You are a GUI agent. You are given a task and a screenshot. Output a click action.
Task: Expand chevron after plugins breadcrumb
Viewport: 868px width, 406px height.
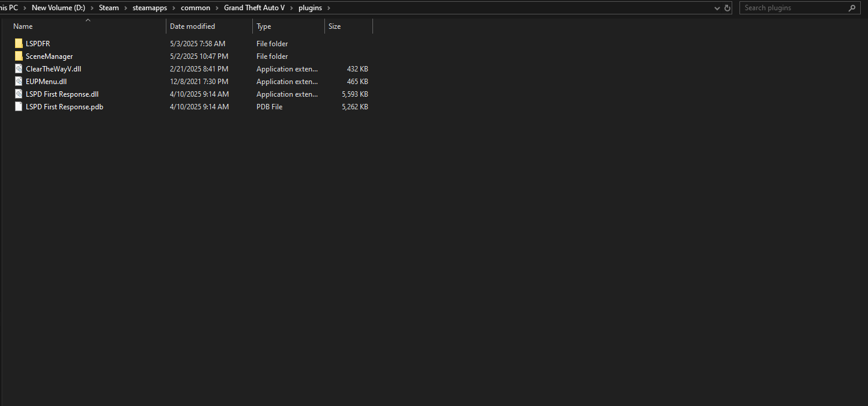[x=329, y=8]
